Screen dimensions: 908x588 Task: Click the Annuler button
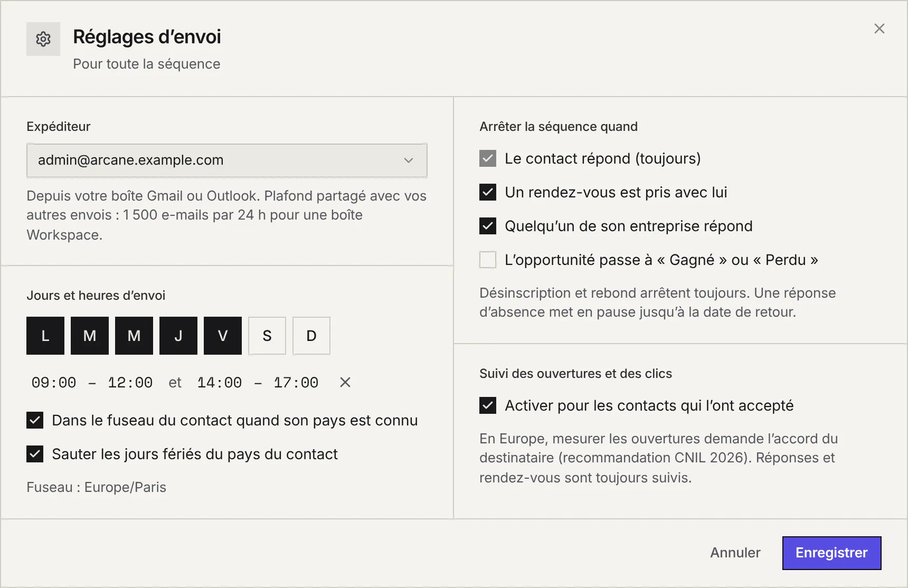point(735,553)
